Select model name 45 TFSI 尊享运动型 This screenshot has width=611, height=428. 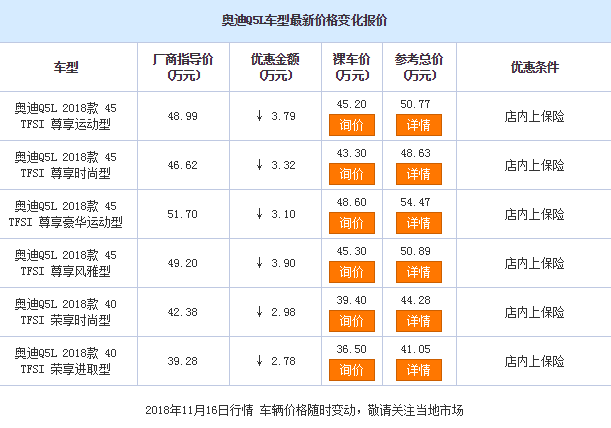pos(65,116)
